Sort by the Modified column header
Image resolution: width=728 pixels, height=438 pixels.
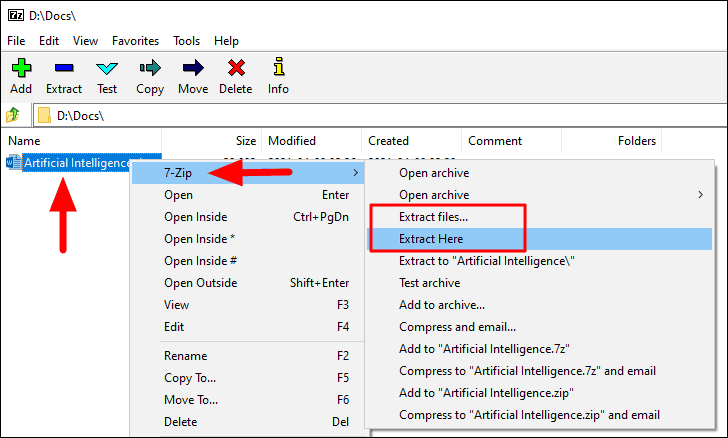coord(312,141)
